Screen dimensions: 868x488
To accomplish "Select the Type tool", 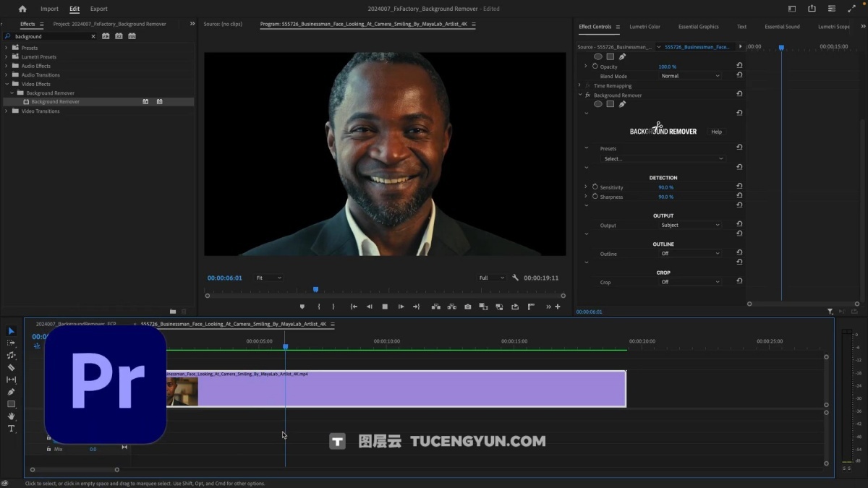I will click(11, 429).
